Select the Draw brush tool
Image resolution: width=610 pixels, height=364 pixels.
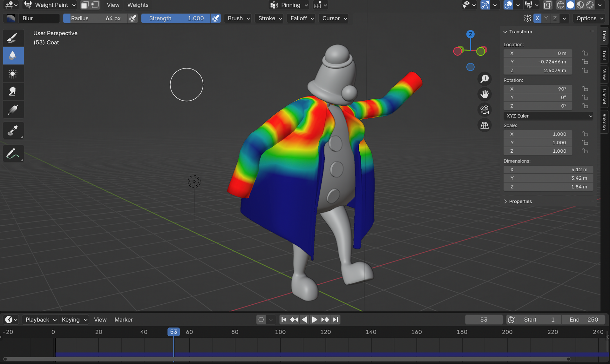click(13, 38)
